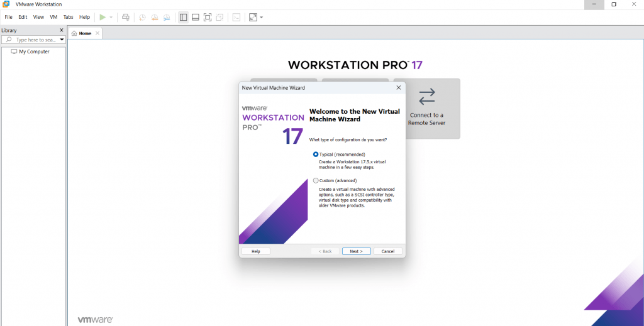Open the View menu
The image size is (644, 326).
[x=38, y=17]
